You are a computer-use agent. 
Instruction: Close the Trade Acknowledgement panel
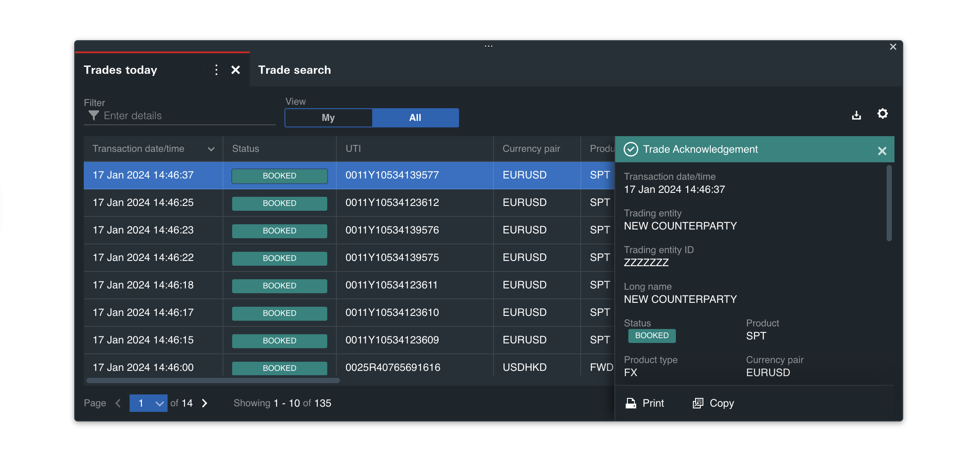[x=882, y=151]
